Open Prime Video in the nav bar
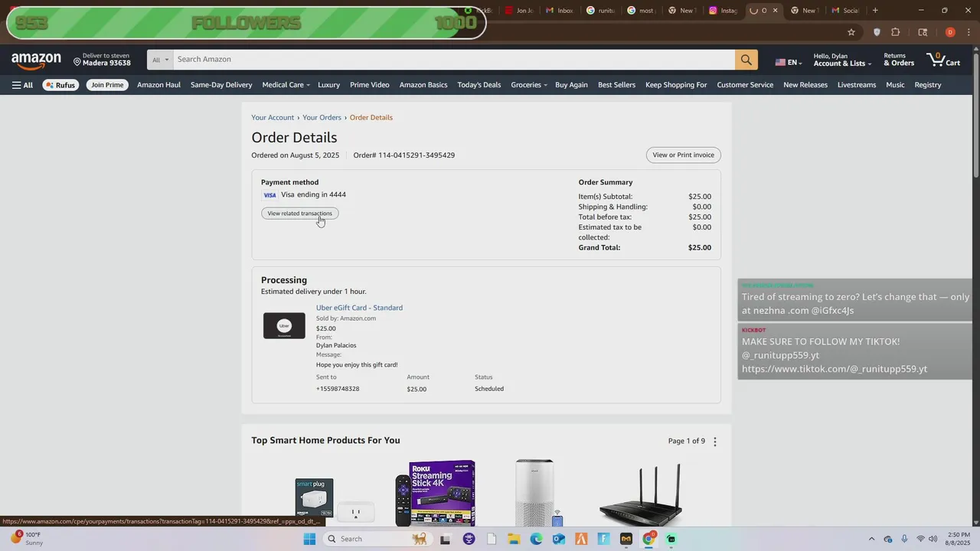 (370, 85)
